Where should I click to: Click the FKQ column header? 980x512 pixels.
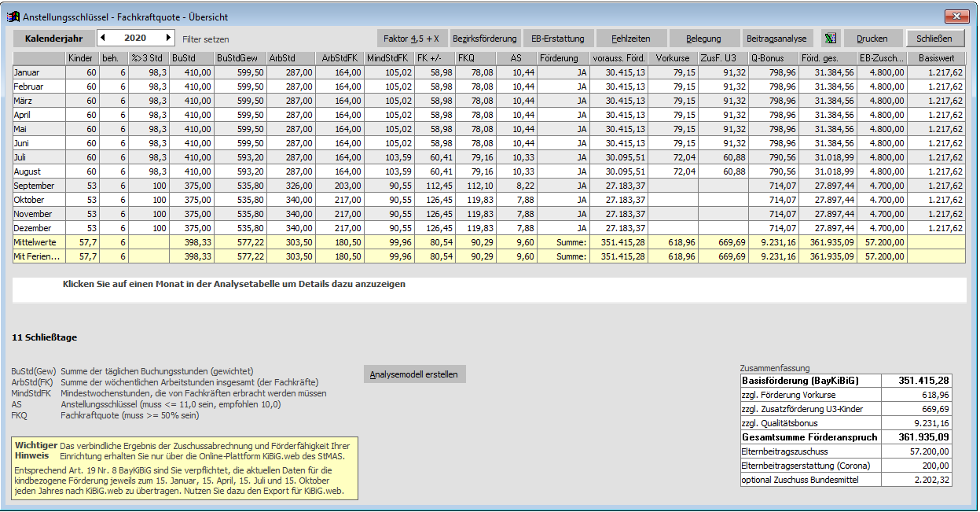[476, 58]
